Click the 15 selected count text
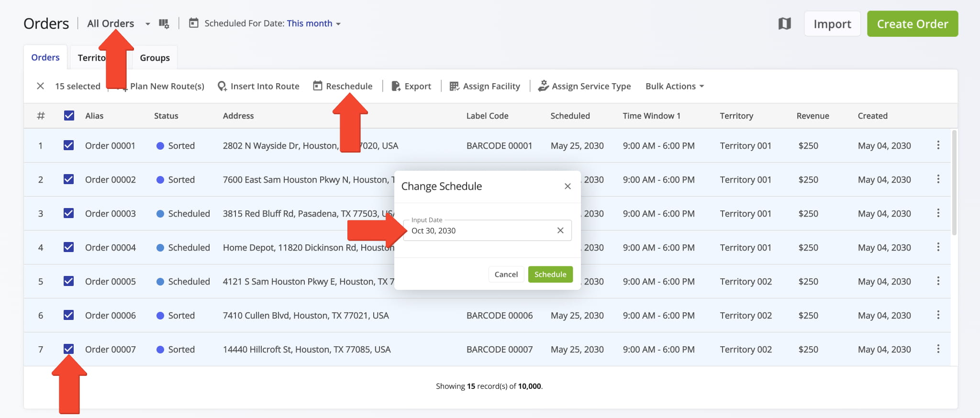Viewport: 980px width, 418px height. [x=78, y=86]
